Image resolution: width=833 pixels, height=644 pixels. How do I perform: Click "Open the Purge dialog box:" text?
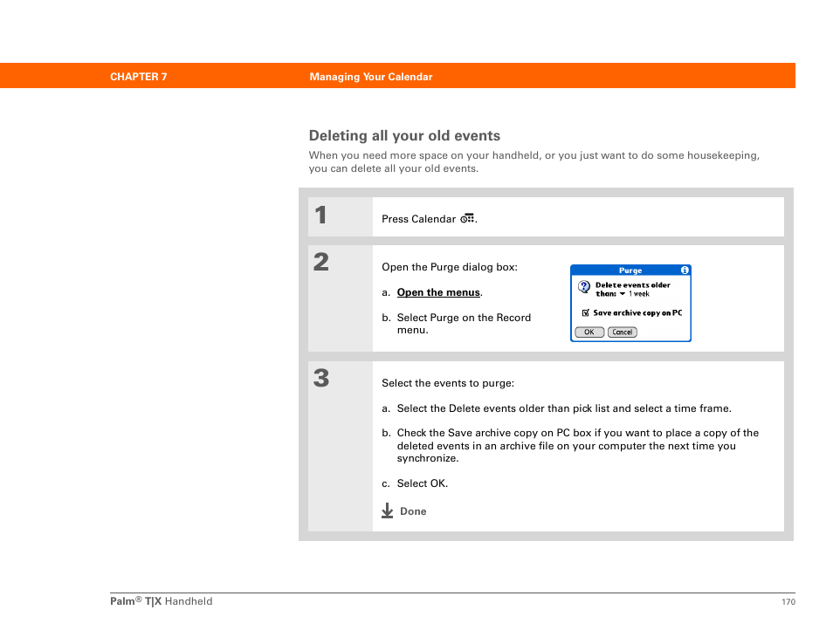[x=450, y=267]
